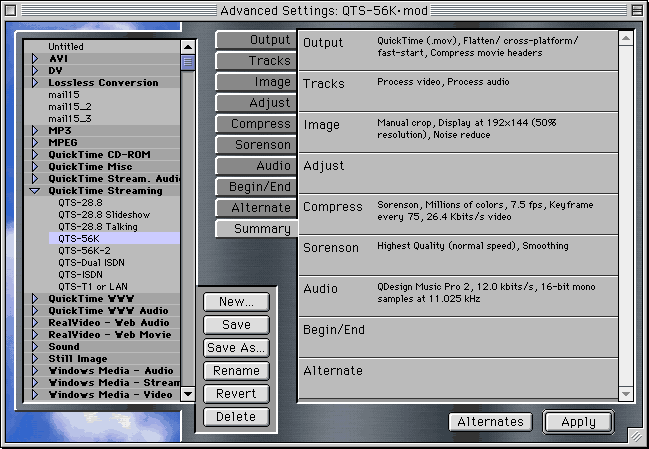
Task: Expand the DV settings group
Action: [x=35, y=71]
